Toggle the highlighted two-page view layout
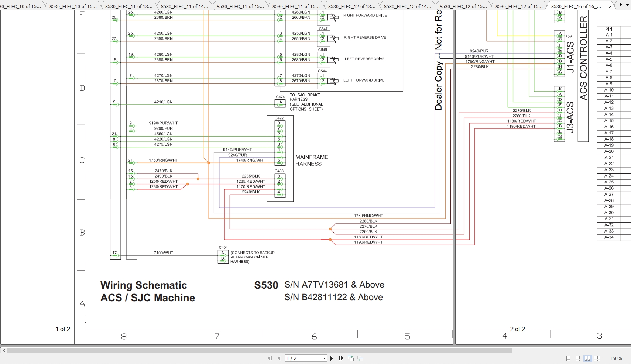 pos(588,358)
